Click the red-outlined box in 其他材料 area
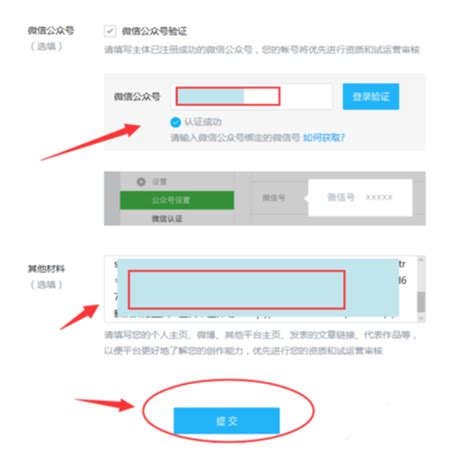This screenshot has width=474, height=461. tap(237, 290)
